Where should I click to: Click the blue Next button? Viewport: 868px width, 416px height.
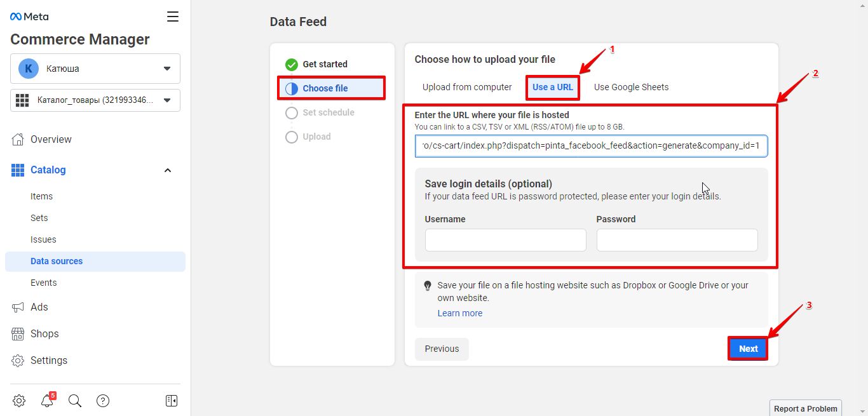point(748,349)
